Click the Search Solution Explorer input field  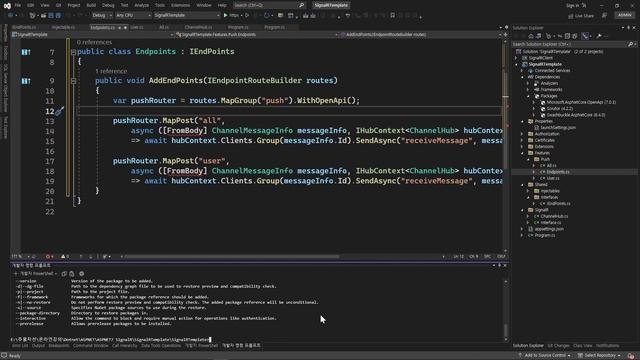click(570, 44)
